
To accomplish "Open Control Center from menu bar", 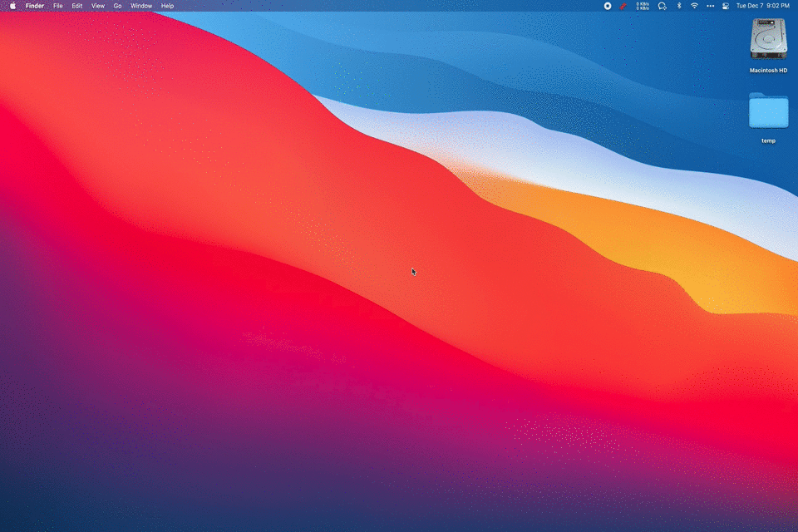I will point(725,6).
